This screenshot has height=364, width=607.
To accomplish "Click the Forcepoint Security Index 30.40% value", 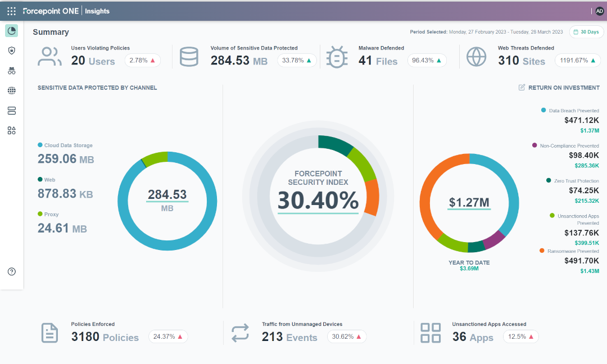I will (x=318, y=201).
